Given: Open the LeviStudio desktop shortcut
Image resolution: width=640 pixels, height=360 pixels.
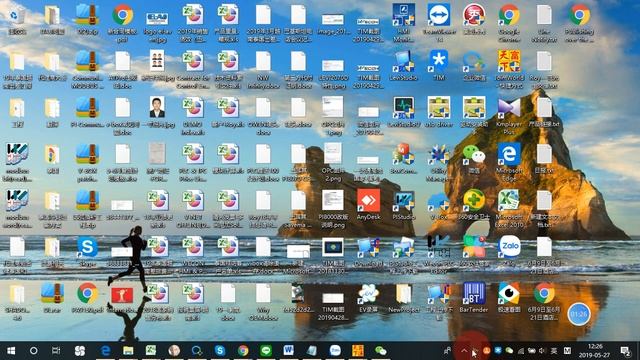Looking at the screenshot, I should click(x=404, y=61).
